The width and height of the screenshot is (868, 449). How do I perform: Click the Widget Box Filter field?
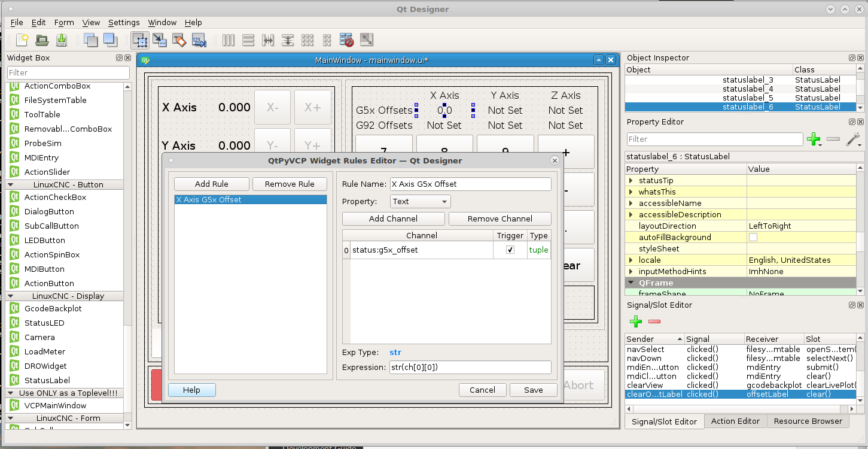point(68,72)
